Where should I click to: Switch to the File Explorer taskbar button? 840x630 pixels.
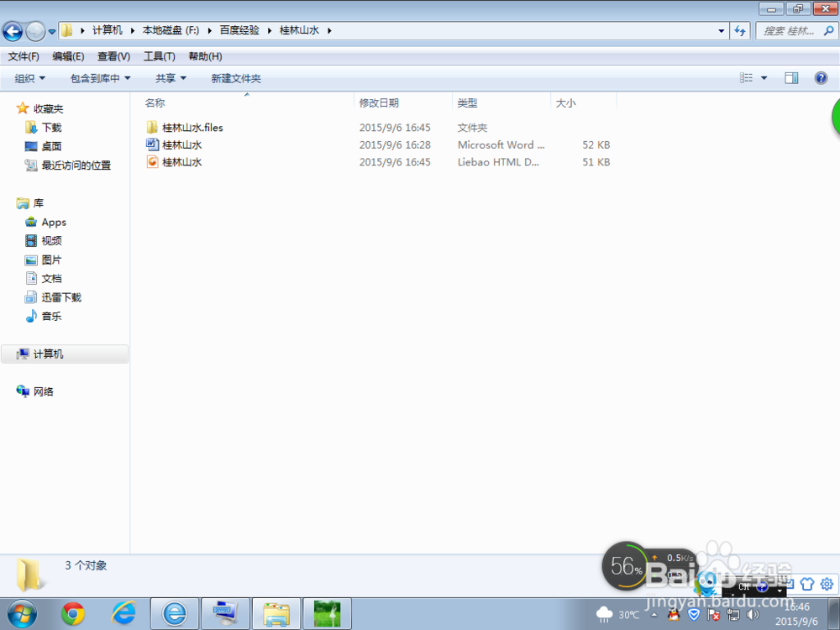276,614
